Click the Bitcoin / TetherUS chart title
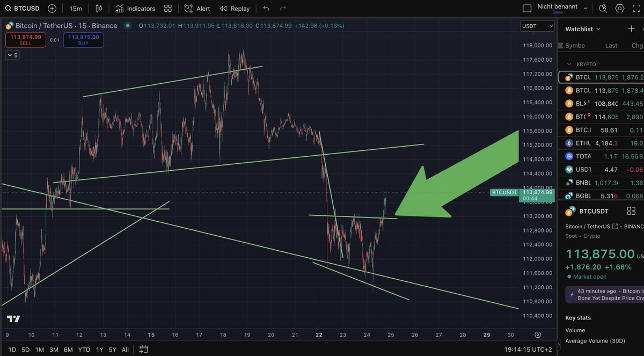Viewport: 644px width, 356px height. 66,26
